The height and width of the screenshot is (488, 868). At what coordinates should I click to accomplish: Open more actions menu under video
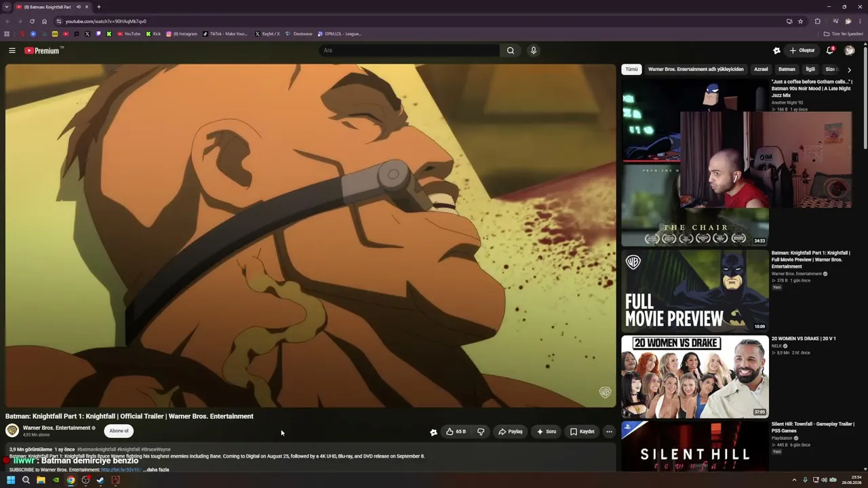click(x=609, y=432)
